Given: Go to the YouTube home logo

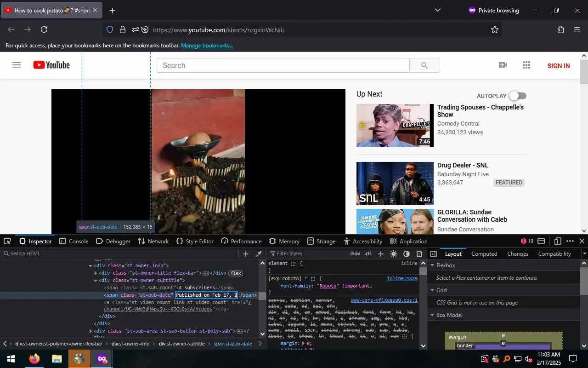Looking at the screenshot, I should tap(51, 65).
